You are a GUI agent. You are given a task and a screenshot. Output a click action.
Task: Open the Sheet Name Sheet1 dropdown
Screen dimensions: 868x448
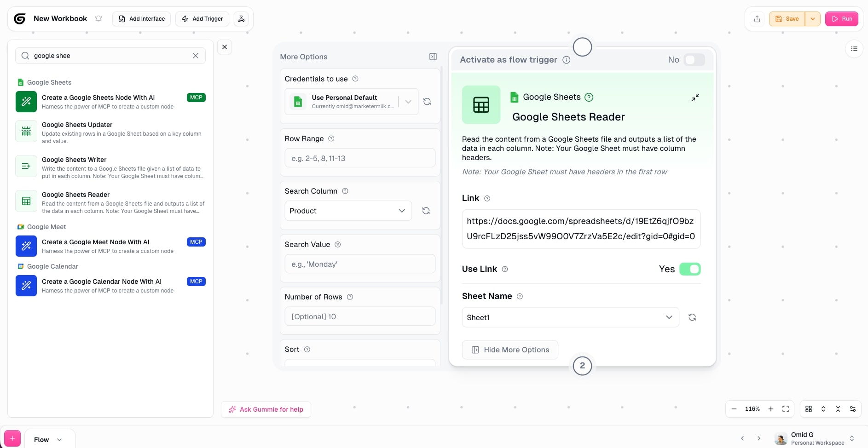570,317
